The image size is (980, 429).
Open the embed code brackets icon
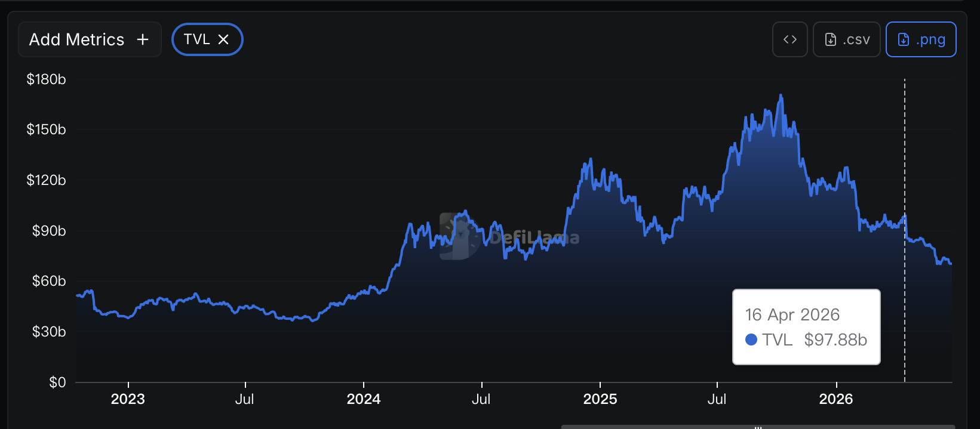(790, 39)
